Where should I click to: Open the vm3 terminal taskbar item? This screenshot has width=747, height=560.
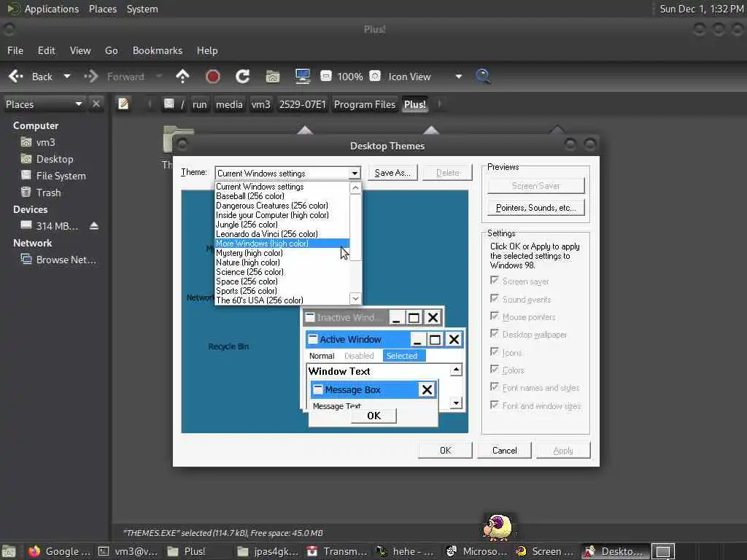point(128,551)
